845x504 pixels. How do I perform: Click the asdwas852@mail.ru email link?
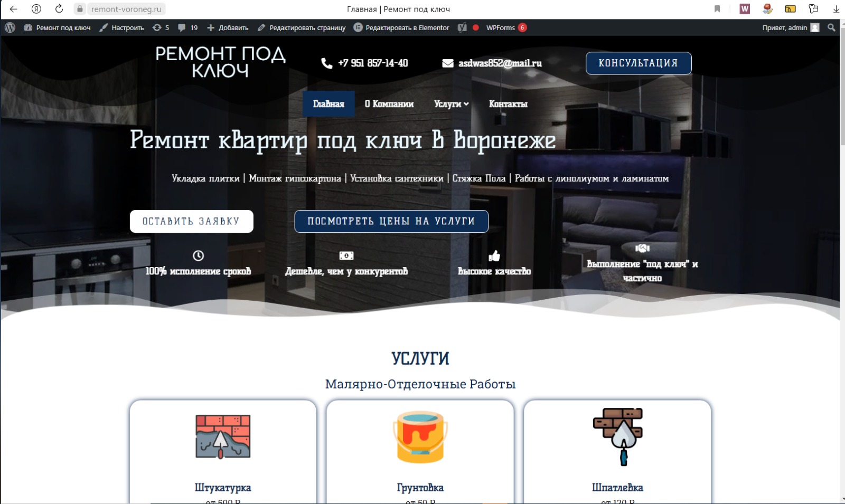pos(500,63)
